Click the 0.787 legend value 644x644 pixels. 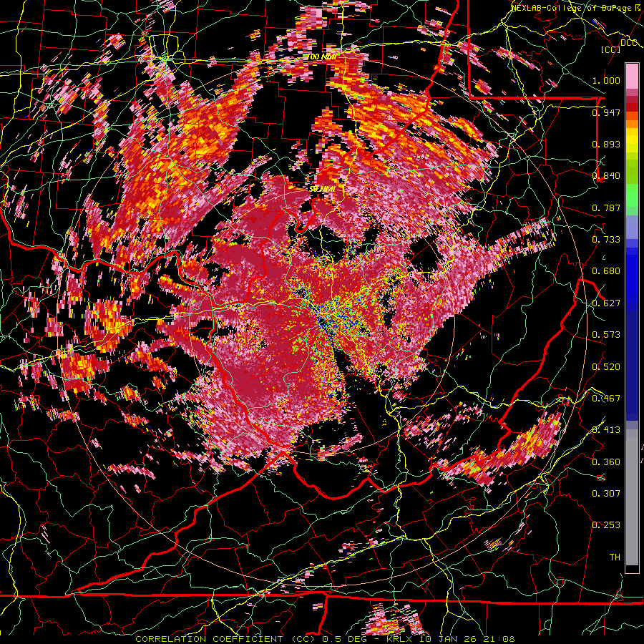pyautogui.click(x=606, y=208)
